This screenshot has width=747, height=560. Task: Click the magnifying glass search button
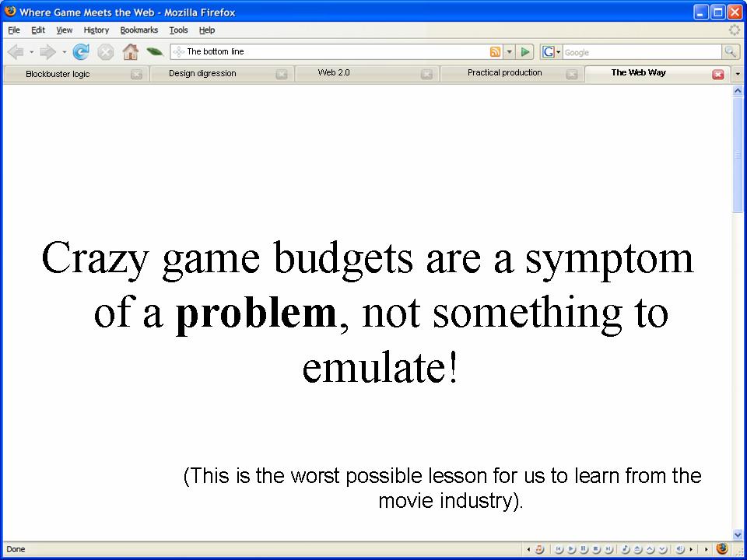pos(730,52)
